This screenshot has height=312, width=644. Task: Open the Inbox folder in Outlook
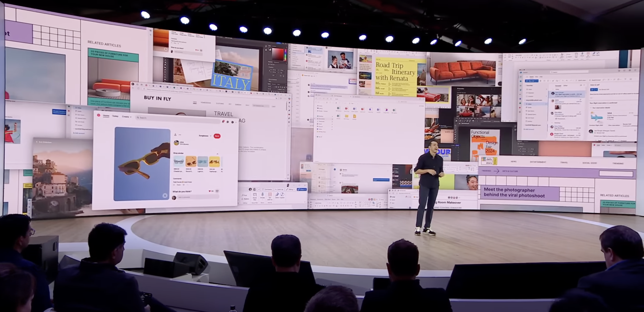(x=535, y=104)
